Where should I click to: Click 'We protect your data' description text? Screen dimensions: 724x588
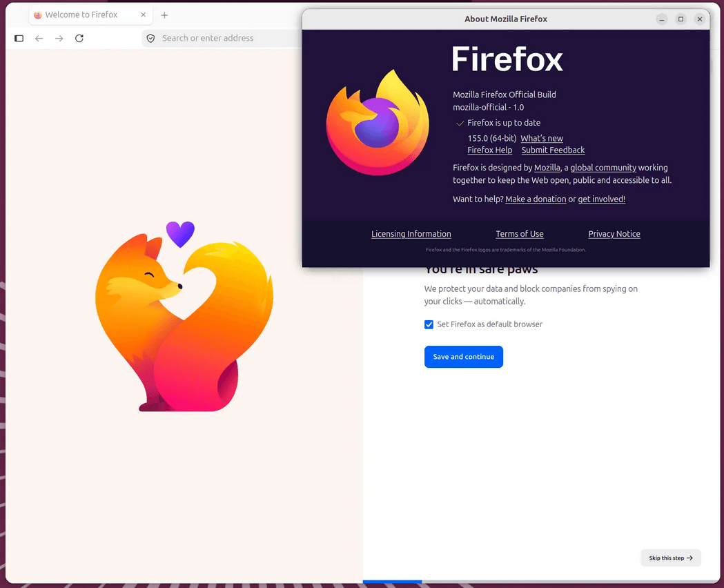coord(531,295)
